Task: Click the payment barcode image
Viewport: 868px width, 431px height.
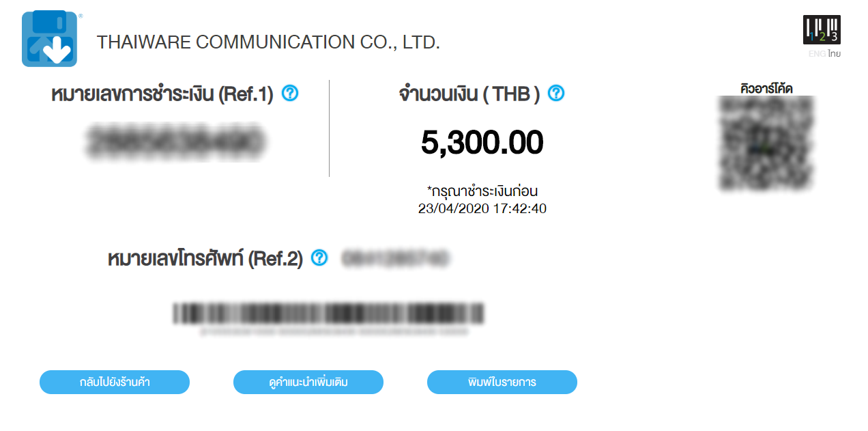Action: tap(328, 314)
